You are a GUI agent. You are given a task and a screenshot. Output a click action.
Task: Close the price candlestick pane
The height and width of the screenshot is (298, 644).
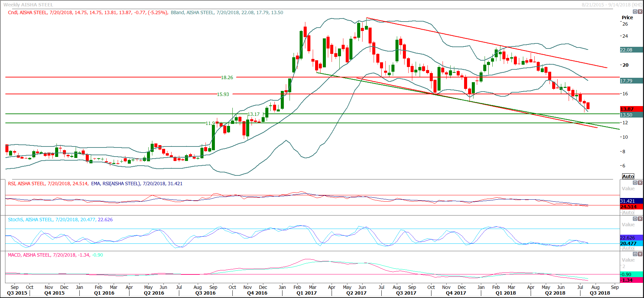point(640,12)
